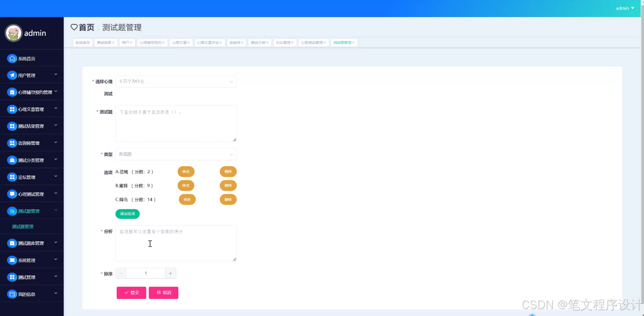Collapse the 测试题管理 menu chevron

click(x=56, y=210)
